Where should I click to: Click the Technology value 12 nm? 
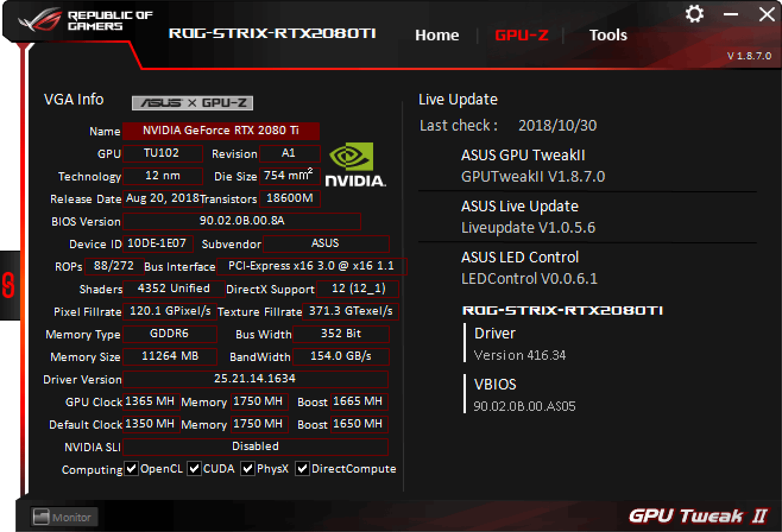click(162, 176)
